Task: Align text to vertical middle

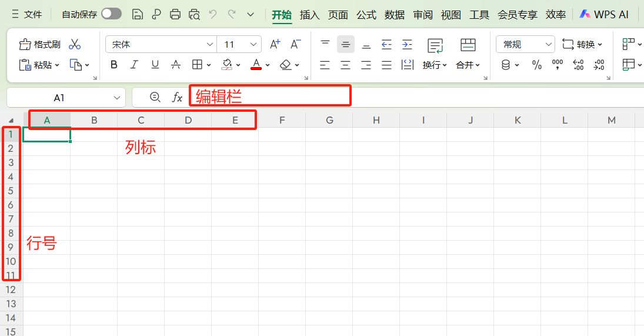Action: point(346,44)
